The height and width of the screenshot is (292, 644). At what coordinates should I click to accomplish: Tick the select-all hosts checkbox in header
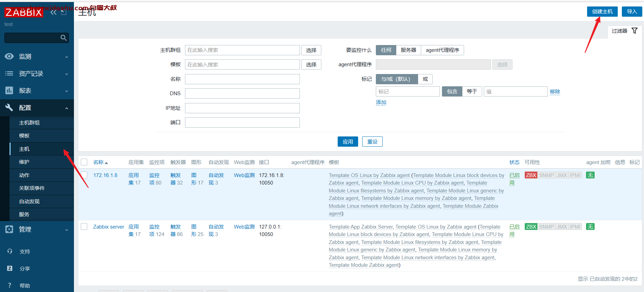84,162
